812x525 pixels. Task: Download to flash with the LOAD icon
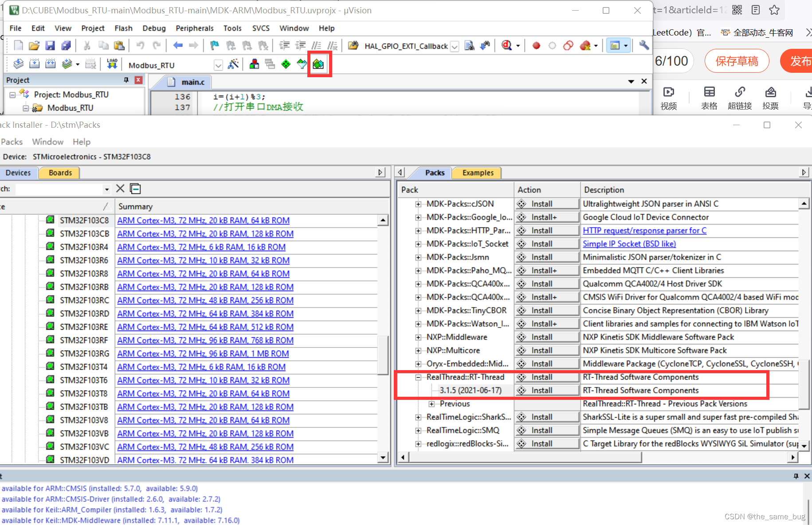(x=112, y=64)
